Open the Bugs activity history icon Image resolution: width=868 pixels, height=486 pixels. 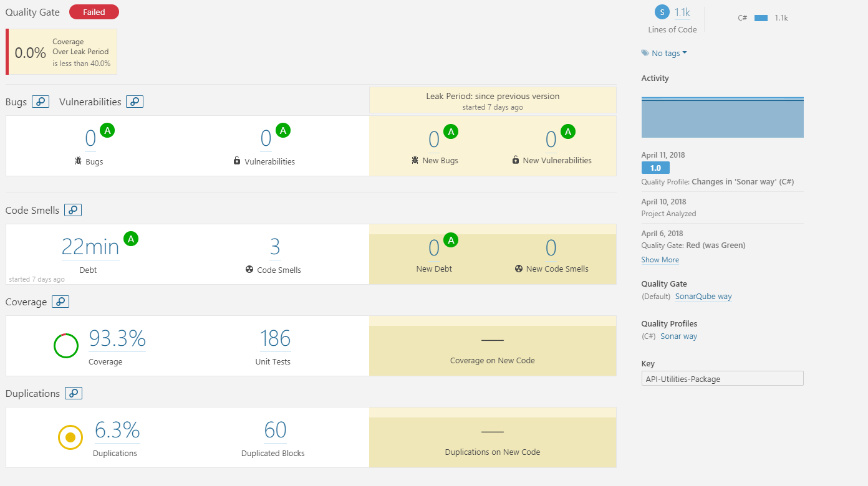[x=41, y=102]
